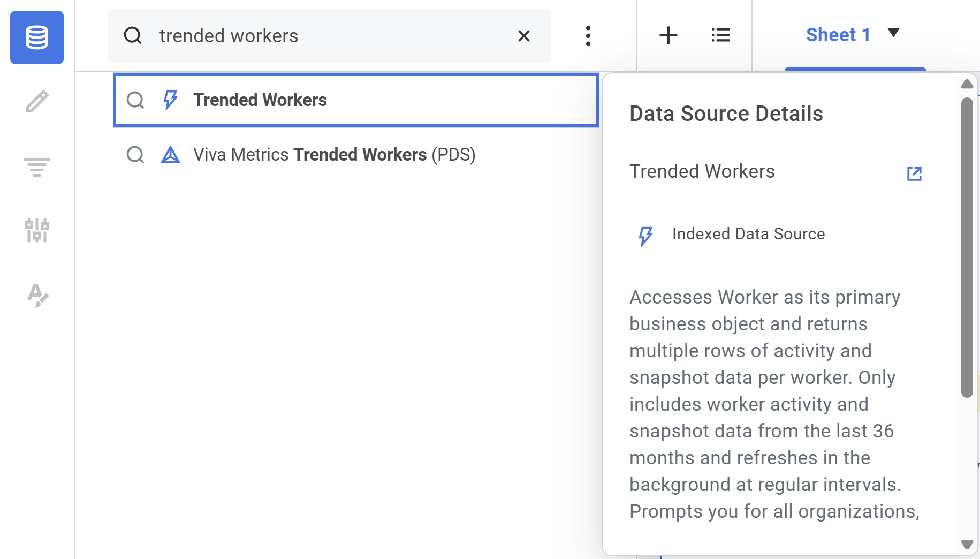Click the description text starting Accesses Worker

(x=774, y=404)
